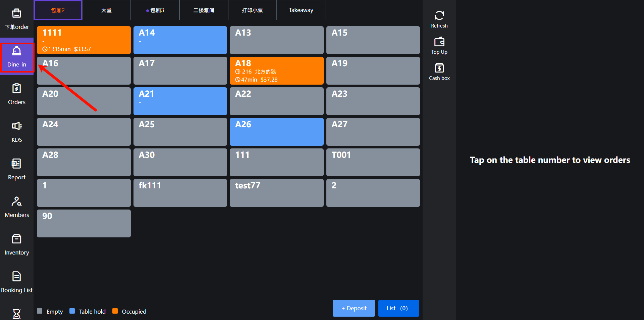
Task: Select empty table T001
Action: tap(373, 162)
